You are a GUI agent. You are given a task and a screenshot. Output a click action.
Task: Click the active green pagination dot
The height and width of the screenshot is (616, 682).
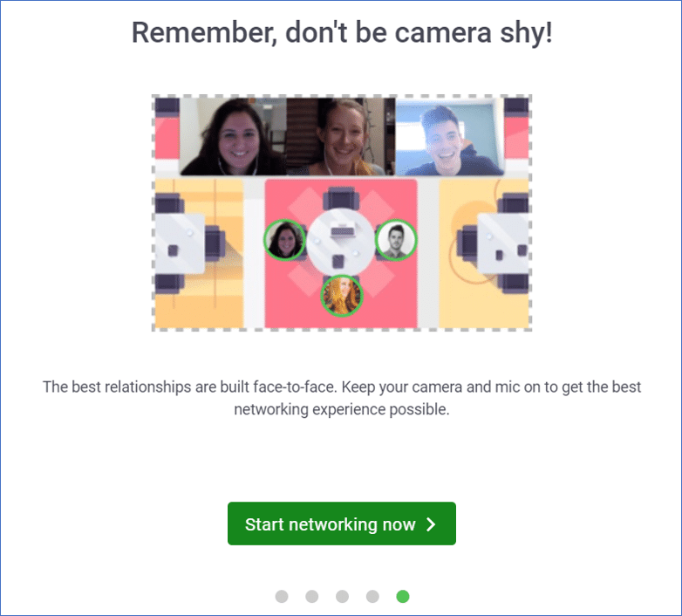click(x=403, y=596)
